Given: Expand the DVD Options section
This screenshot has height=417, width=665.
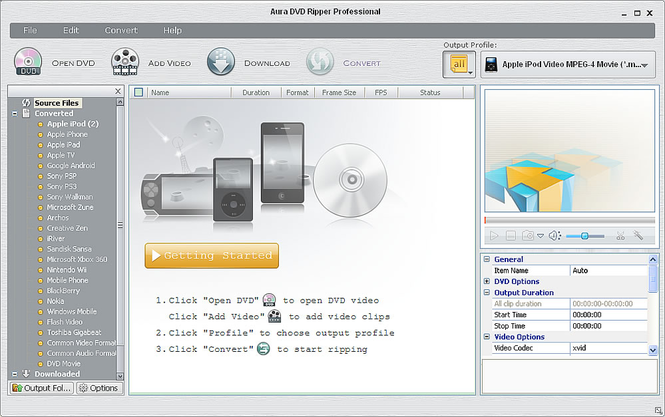Looking at the screenshot, I should coord(487,281).
